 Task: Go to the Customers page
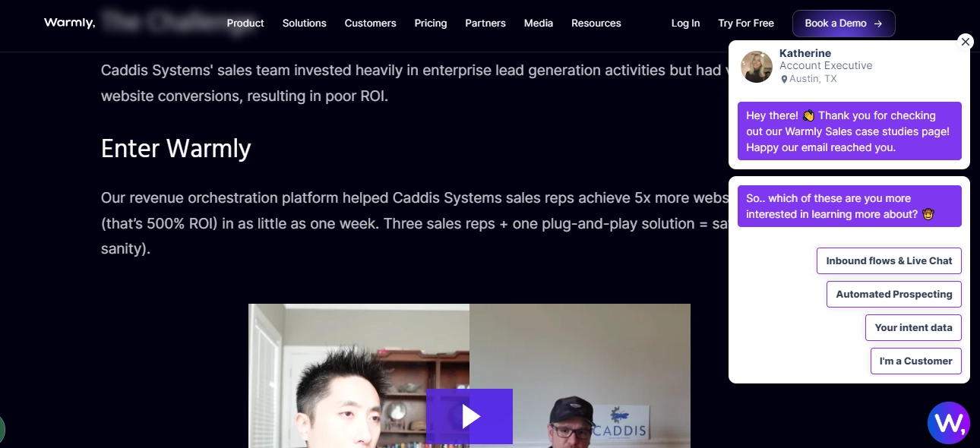coord(371,23)
